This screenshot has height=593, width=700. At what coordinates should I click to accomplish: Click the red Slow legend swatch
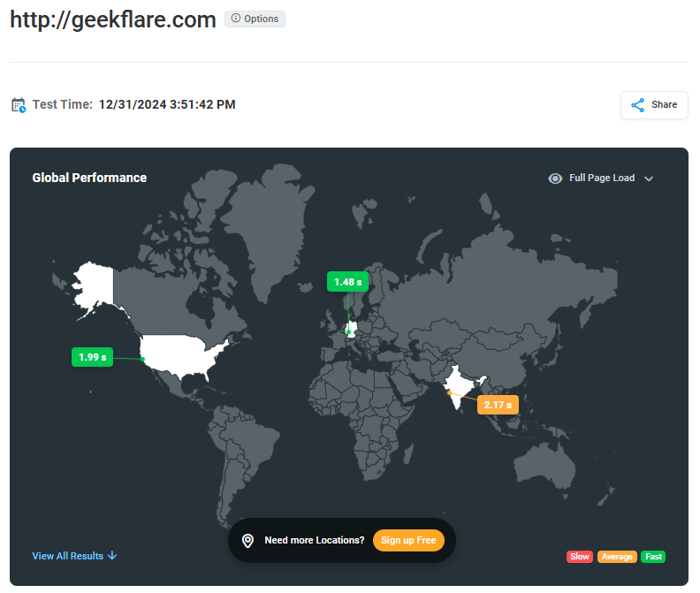click(x=580, y=557)
